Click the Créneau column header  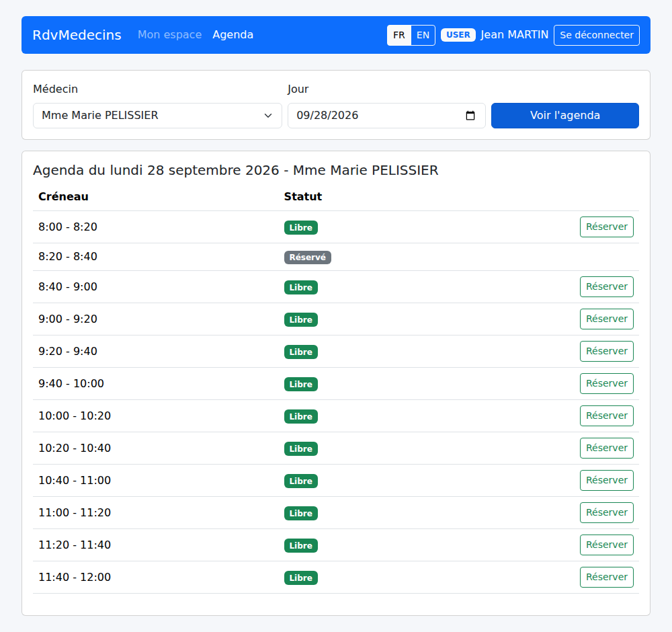click(x=63, y=196)
